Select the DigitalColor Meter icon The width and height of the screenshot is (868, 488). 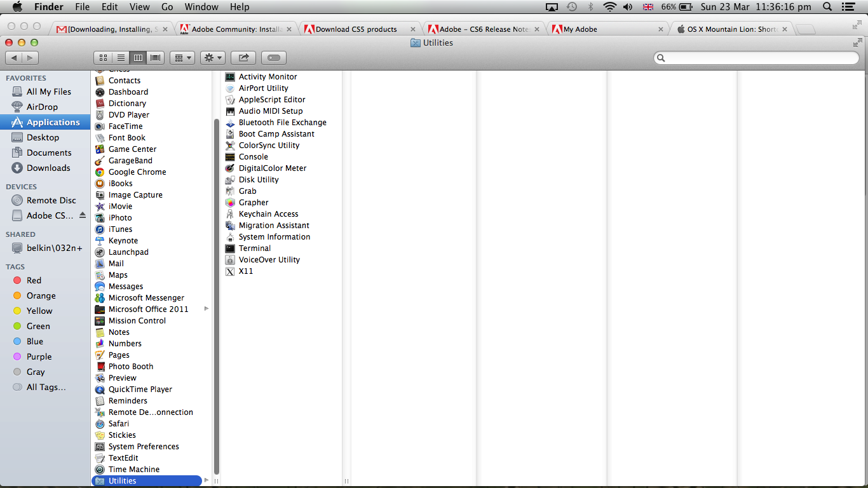click(x=230, y=168)
